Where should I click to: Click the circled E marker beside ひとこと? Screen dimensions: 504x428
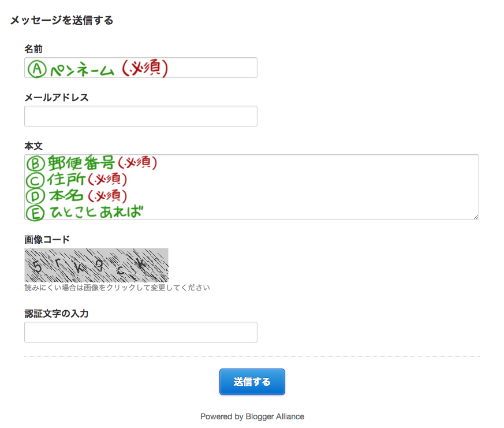36,213
